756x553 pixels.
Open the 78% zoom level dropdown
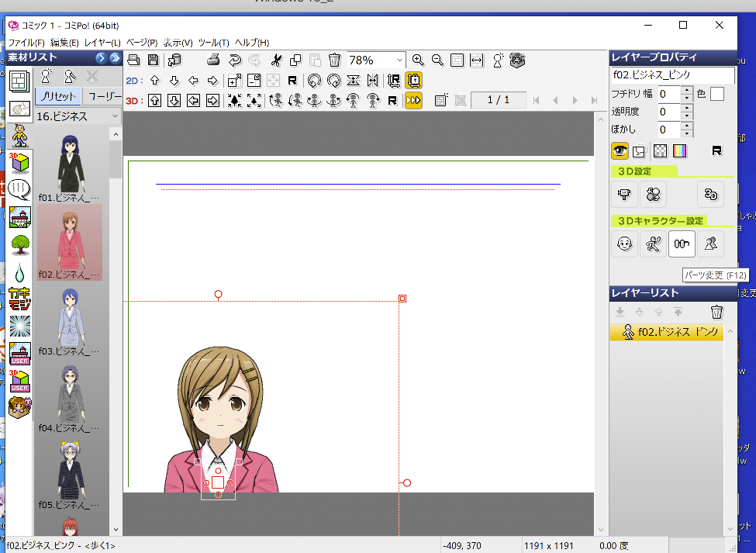399,60
